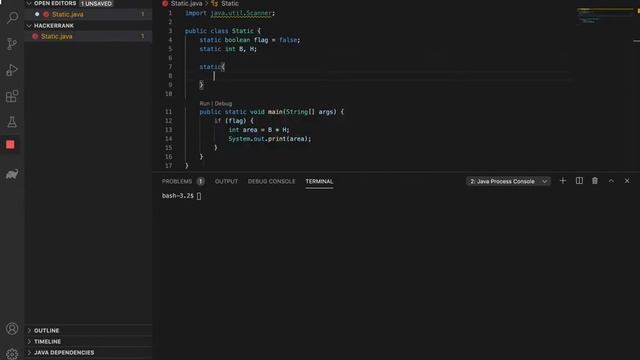Click the problems count badge

point(200,181)
